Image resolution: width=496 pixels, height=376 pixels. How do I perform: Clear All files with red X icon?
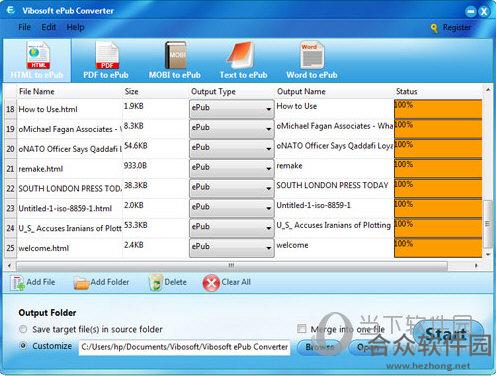(211, 283)
